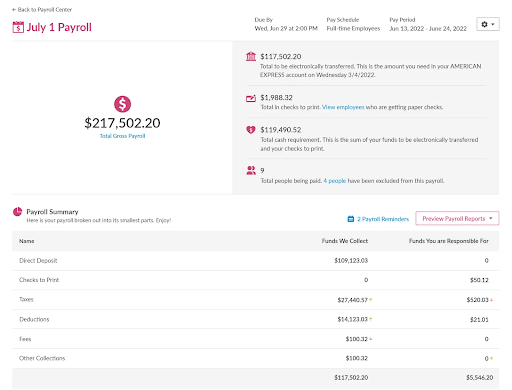Select the Fees row label

point(25,339)
